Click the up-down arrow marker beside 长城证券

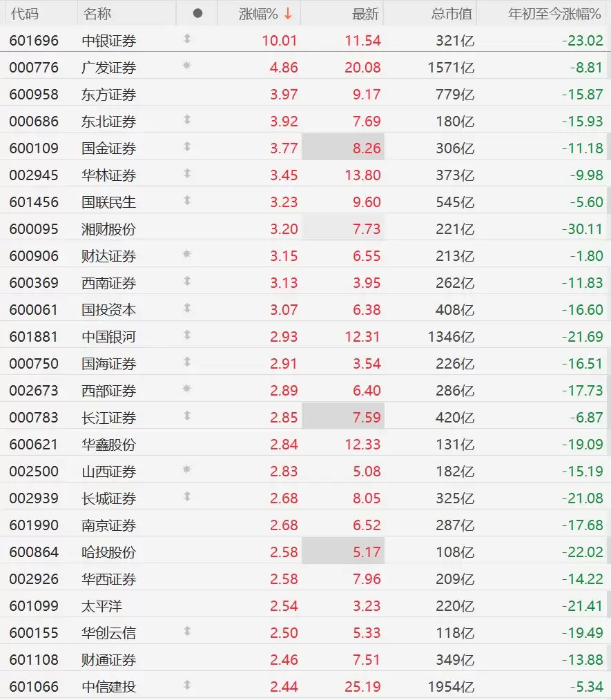tap(187, 496)
